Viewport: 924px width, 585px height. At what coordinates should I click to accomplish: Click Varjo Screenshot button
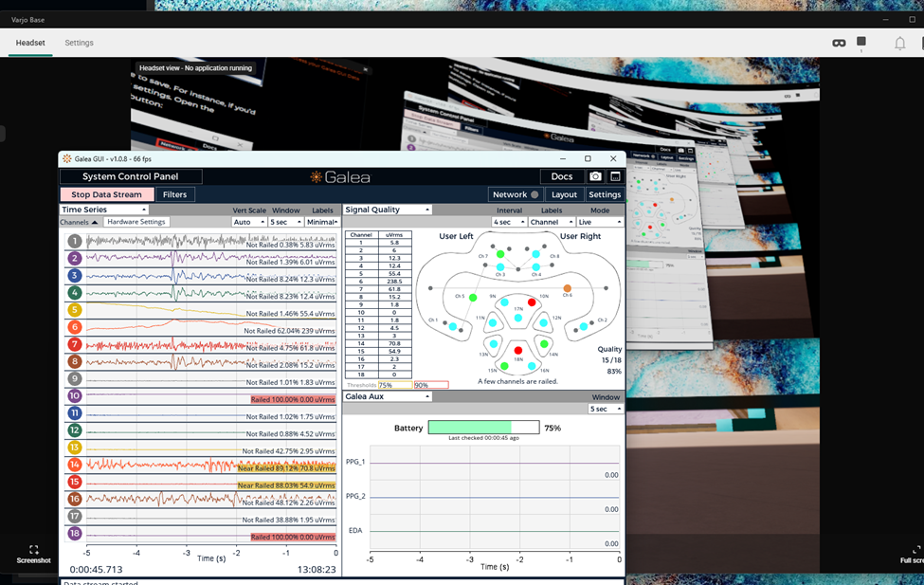click(33, 554)
